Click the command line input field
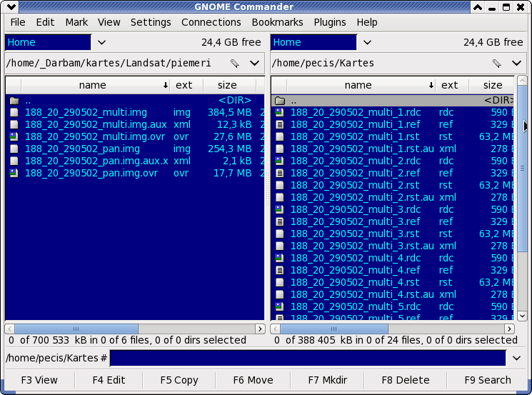Viewport: 532px width, 395px height. [x=308, y=358]
